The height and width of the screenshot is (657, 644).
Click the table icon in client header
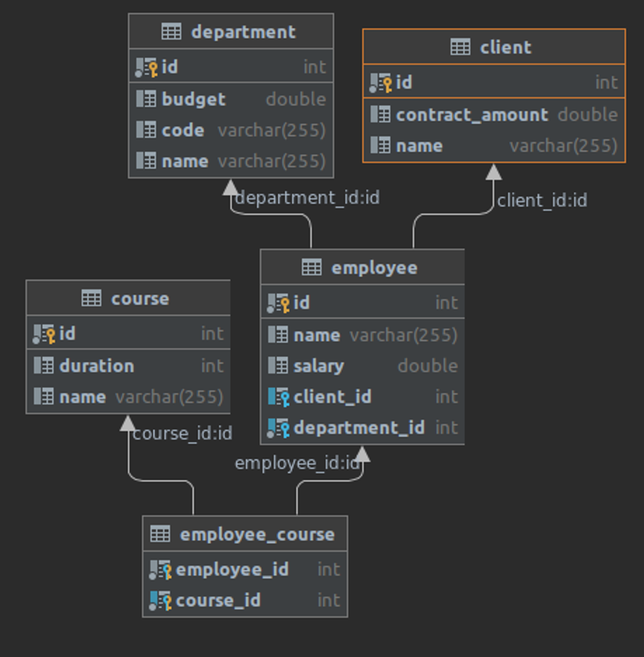pos(460,47)
